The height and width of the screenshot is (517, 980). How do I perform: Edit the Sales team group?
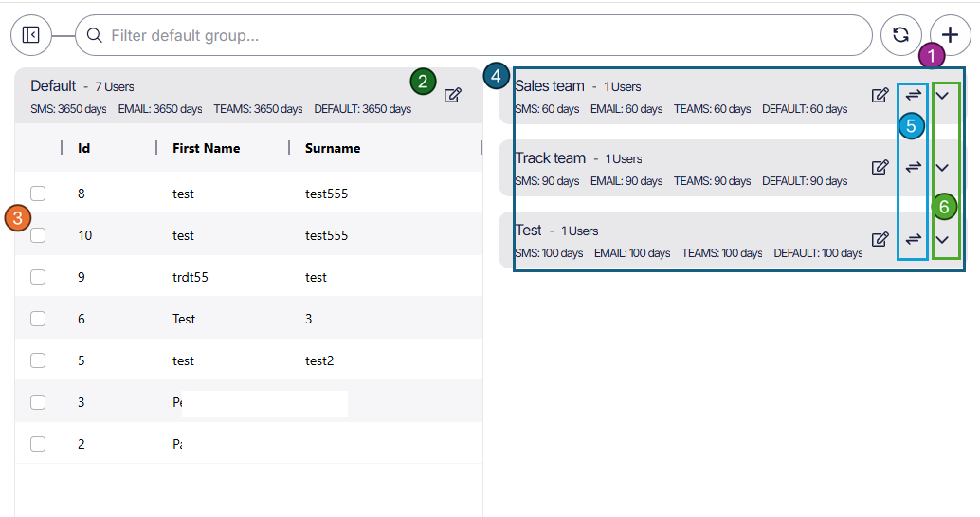[x=880, y=95]
